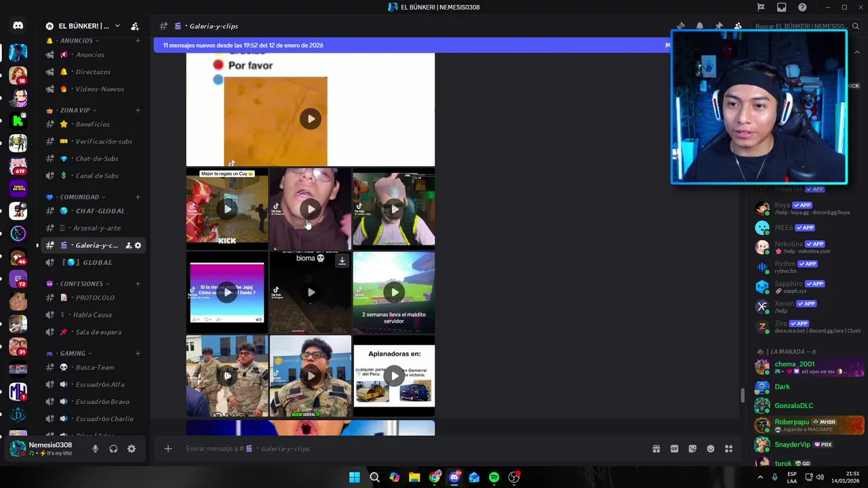
Task: Play the 'Aplanadoras en' video
Action: click(394, 375)
